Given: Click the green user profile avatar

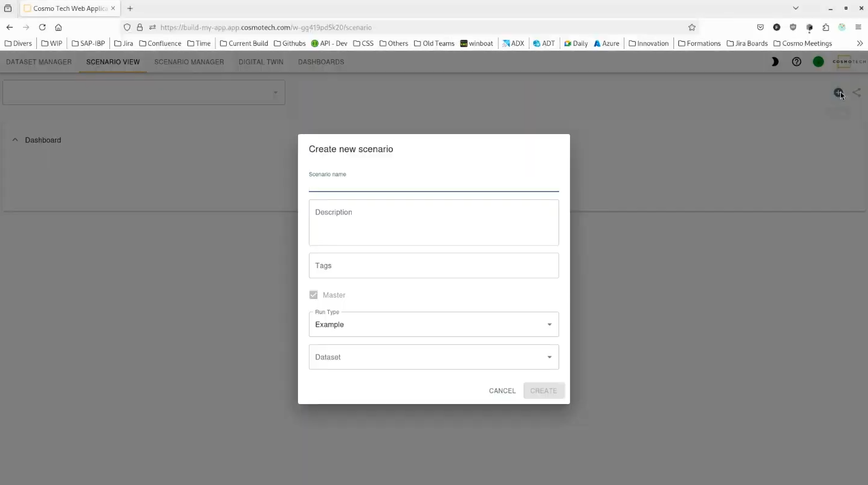Looking at the screenshot, I should click(818, 62).
